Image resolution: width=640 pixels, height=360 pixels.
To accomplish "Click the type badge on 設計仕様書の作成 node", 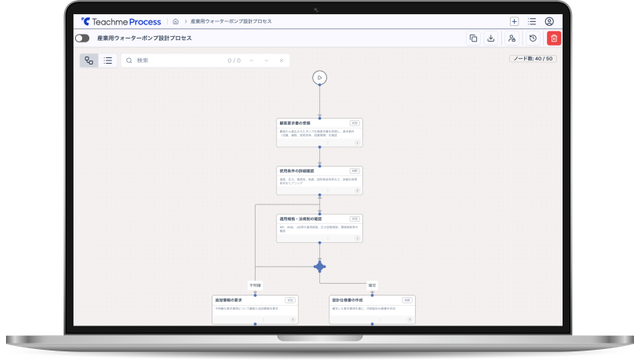I will click(407, 300).
